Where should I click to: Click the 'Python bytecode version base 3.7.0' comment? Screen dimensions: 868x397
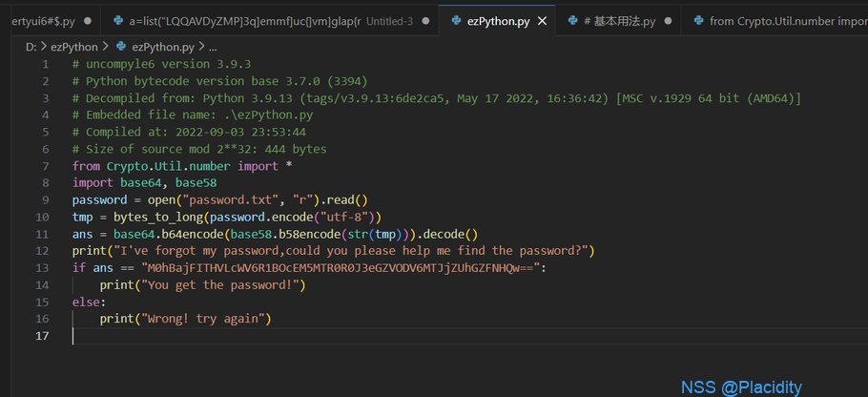pyautogui.click(x=220, y=81)
